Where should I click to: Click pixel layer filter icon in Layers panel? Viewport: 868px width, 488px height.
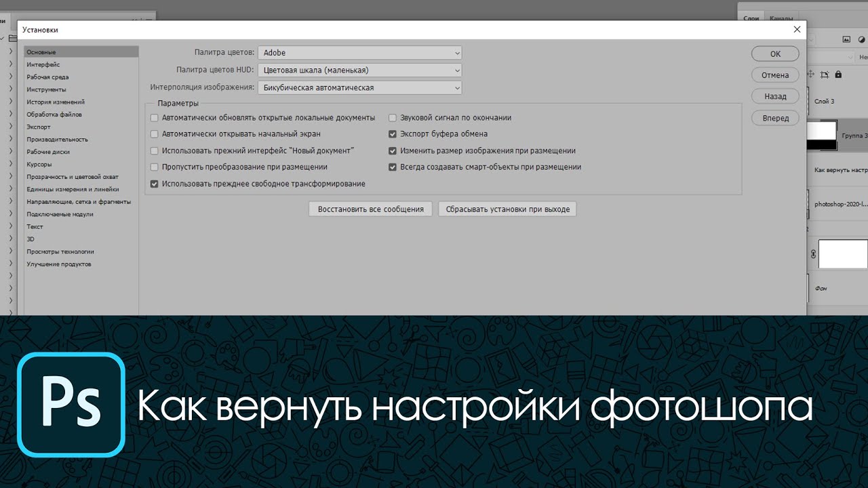click(846, 39)
